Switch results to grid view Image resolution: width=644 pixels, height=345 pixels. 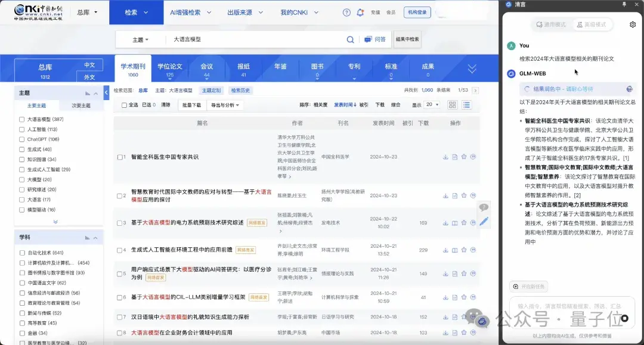click(453, 105)
